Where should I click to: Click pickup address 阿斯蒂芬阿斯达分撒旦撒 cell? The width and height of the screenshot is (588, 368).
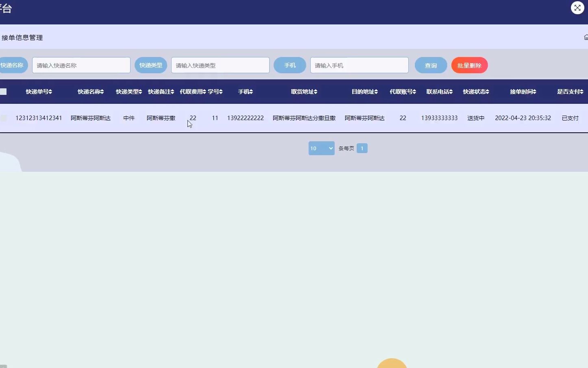pos(304,118)
